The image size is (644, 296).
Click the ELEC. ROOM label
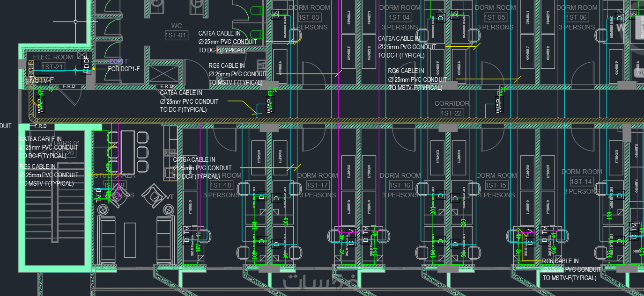[x=53, y=57]
